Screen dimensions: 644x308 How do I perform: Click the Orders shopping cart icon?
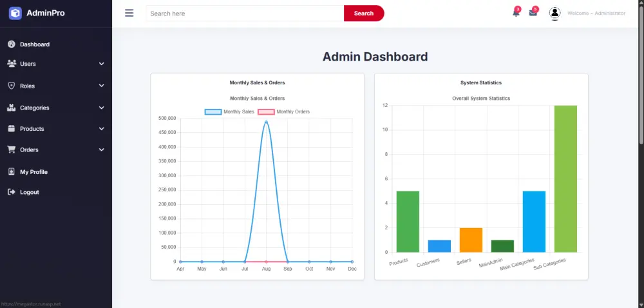[x=12, y=149]
